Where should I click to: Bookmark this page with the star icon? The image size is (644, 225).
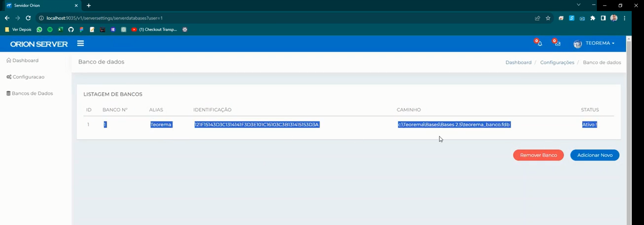[x=548, y=18]
